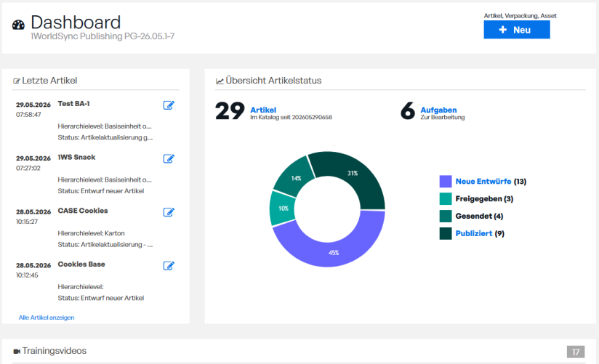
Task: Select the 31% donut chart segment
Action: click(353, 174)
